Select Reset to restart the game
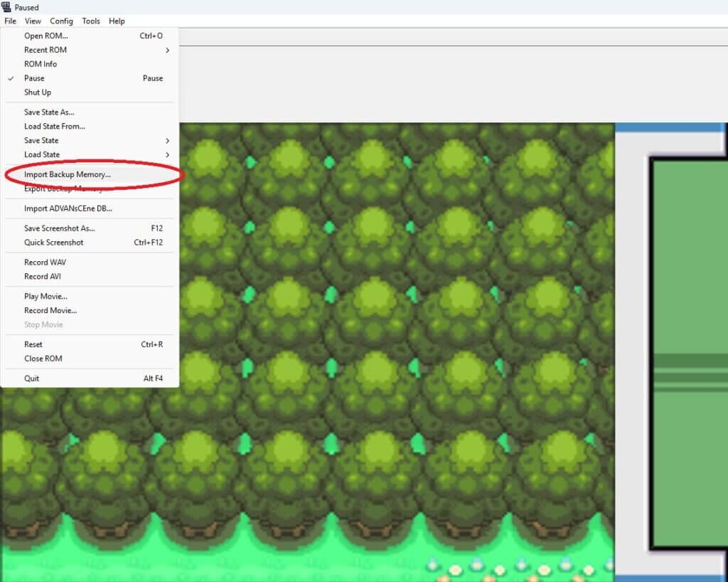The image size is (728, 582). 33,344
